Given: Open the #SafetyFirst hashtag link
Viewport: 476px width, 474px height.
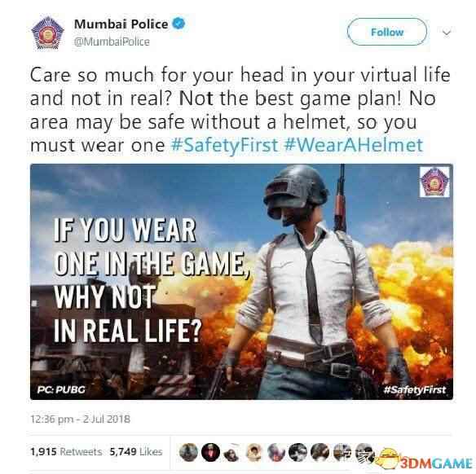Looking at the screenshot, I should [224, 145].
